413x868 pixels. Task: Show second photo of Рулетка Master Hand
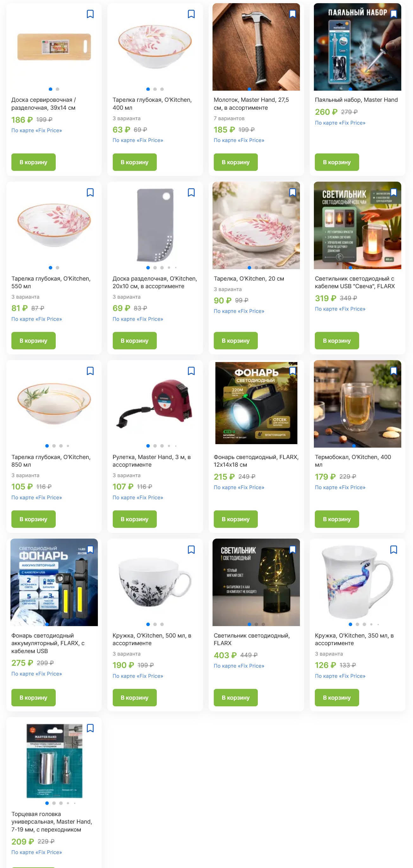click(155, 446)
